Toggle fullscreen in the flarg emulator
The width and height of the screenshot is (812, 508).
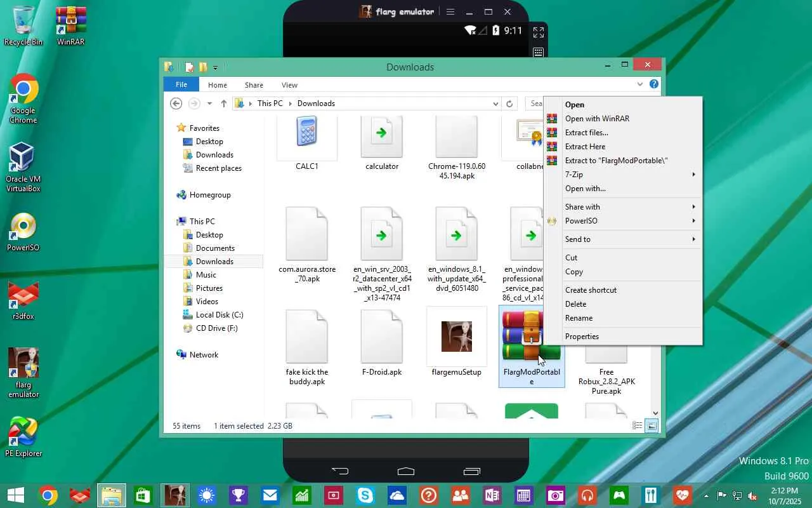click(539, 32)
